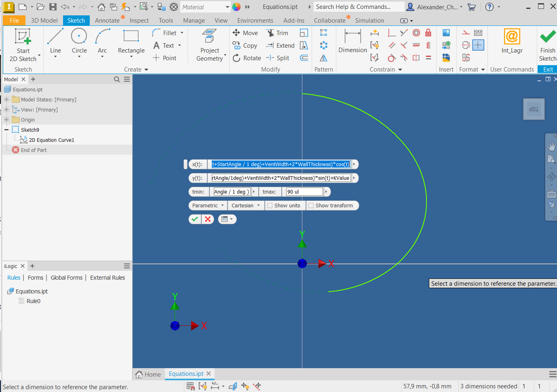Open the Cartesian coordinate system dropdown
Screen dimensions: 557x392
coord(246,206)
